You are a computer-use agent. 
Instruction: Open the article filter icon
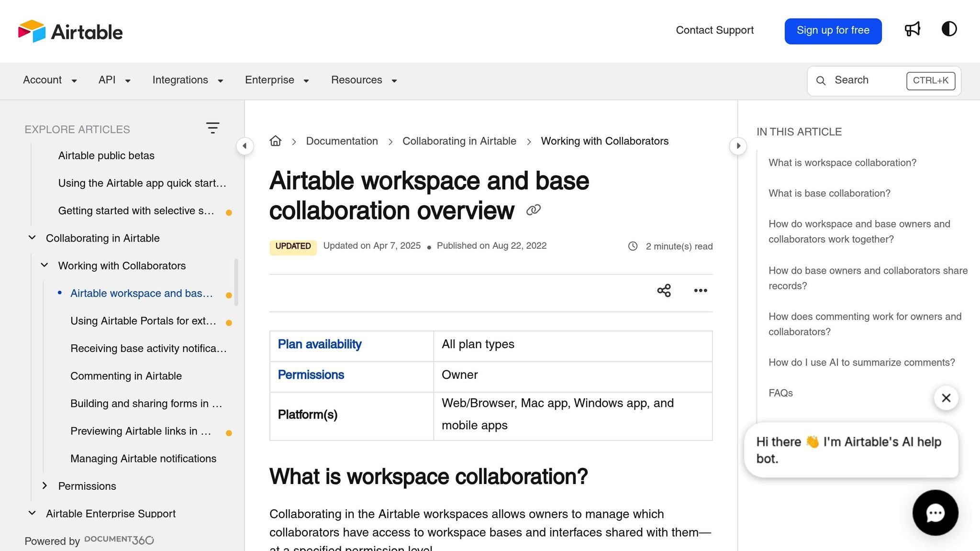(212, 128)
